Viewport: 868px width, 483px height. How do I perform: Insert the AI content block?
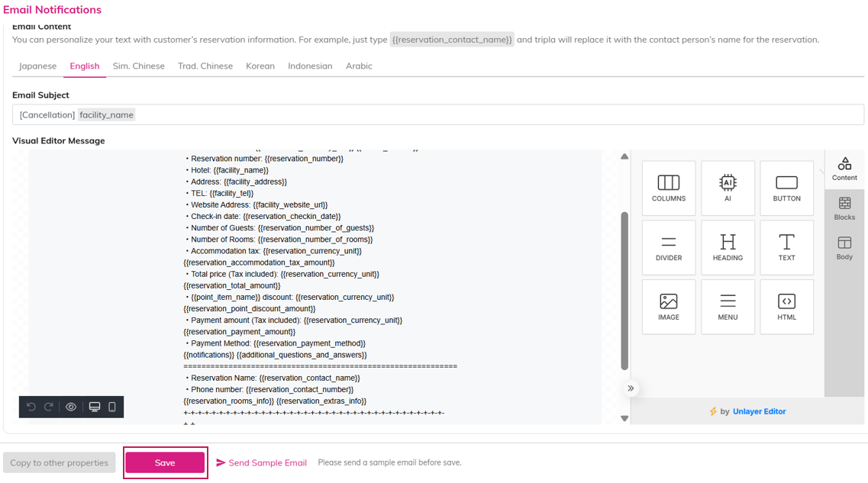tap(728, 188)
